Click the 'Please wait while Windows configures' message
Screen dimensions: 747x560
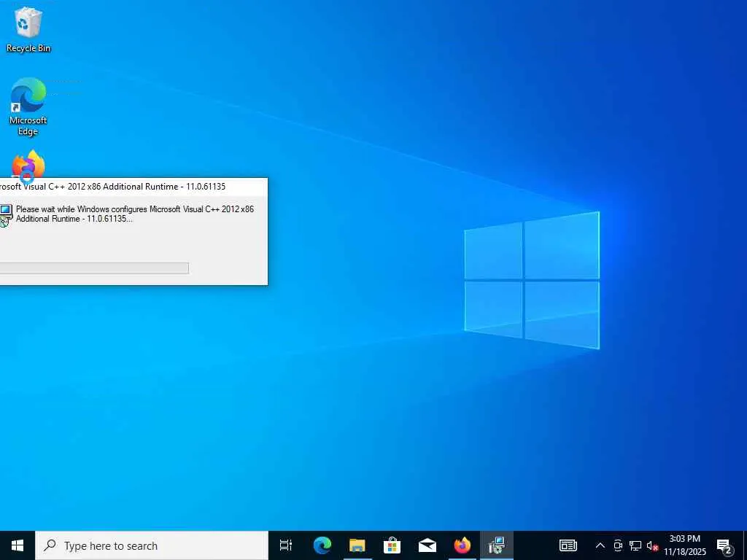tap(135, 214)
